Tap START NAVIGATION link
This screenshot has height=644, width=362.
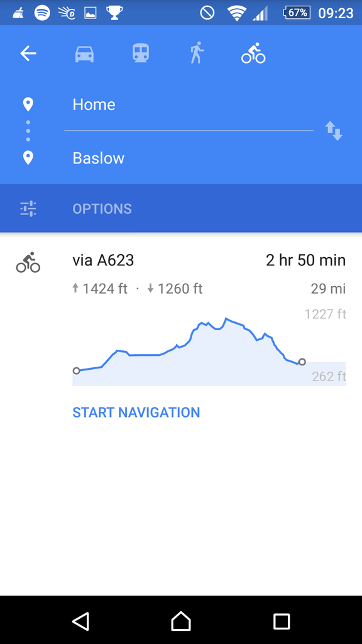point(136,413)
